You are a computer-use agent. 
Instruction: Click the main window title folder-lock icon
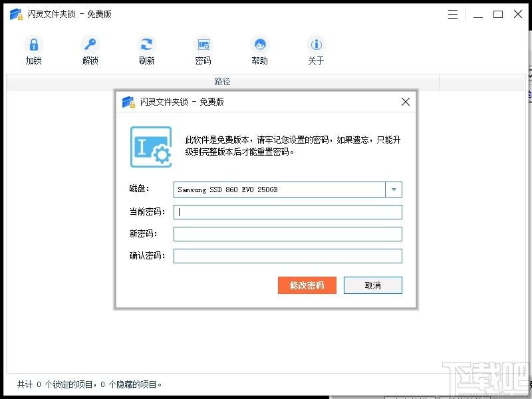(x=16, y=14)
